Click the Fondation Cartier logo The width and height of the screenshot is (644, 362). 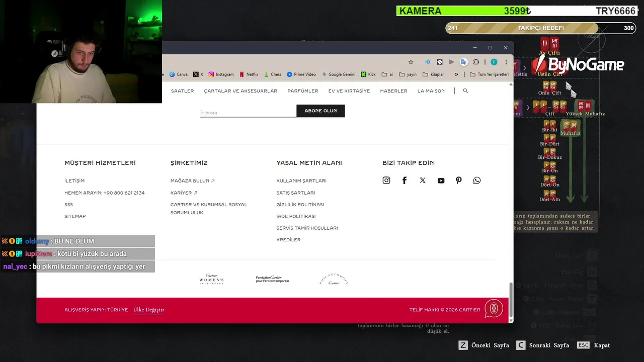[x=272, y=280]
